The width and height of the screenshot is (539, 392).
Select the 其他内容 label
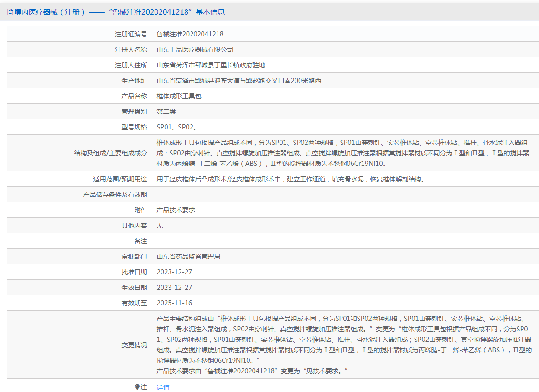pyautogui.click(x=134, y=226)
